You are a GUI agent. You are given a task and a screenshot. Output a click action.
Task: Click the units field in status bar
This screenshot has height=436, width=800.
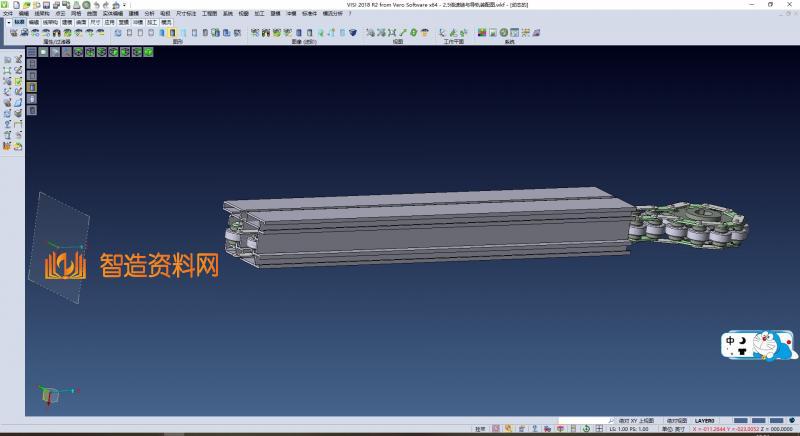[x=666, y=429]
